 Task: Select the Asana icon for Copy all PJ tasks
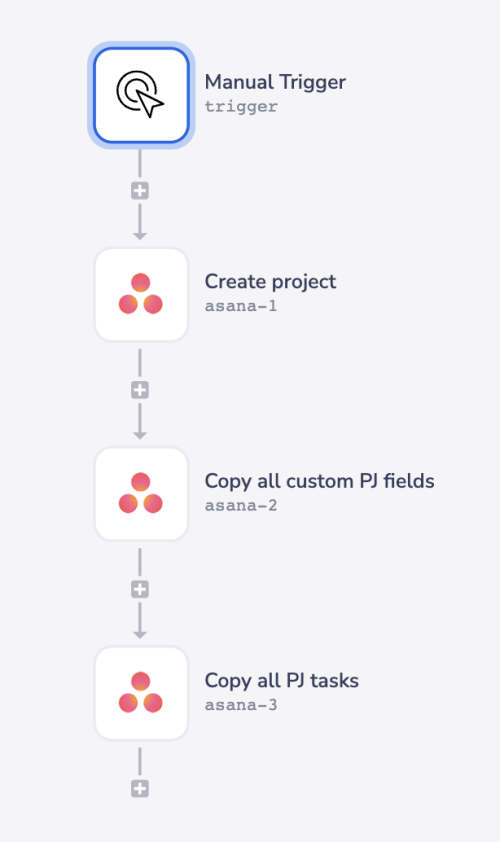point(141,693)
